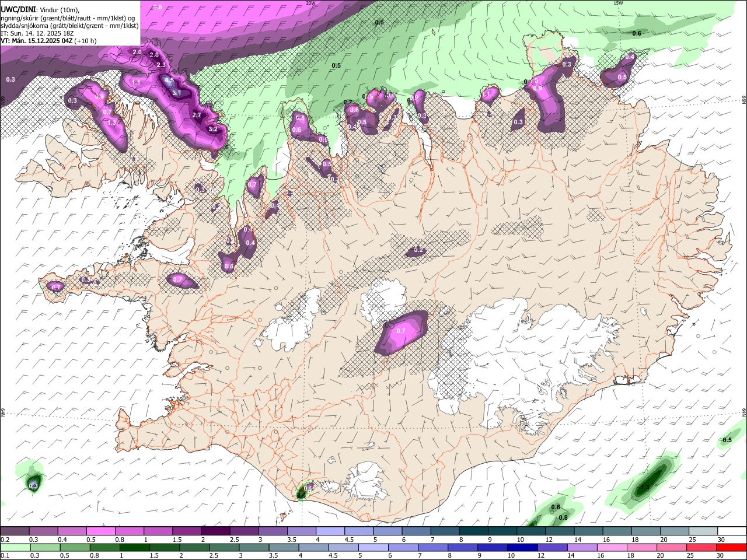This screenshot has width=747, height=560.
Task: Select the bottom scale swatch between 14 and 16
Action: [582, 547]
